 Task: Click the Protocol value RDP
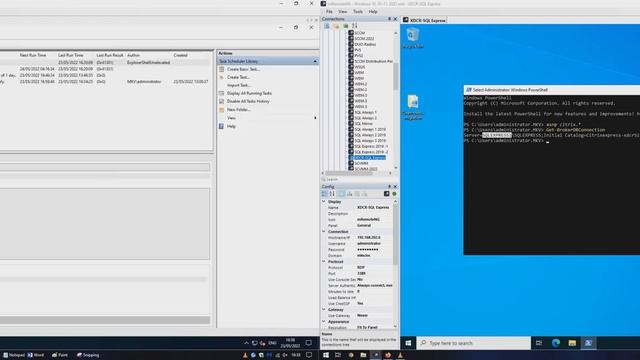[x=374, y=267]
